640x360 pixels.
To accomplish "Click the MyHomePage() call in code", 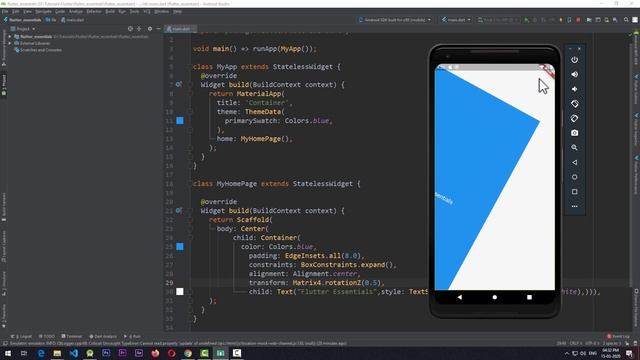I will 265,139.
